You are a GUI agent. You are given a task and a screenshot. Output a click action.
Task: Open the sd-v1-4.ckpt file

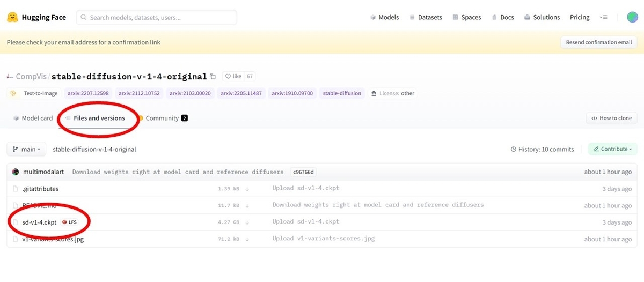(x=39, y=222)
